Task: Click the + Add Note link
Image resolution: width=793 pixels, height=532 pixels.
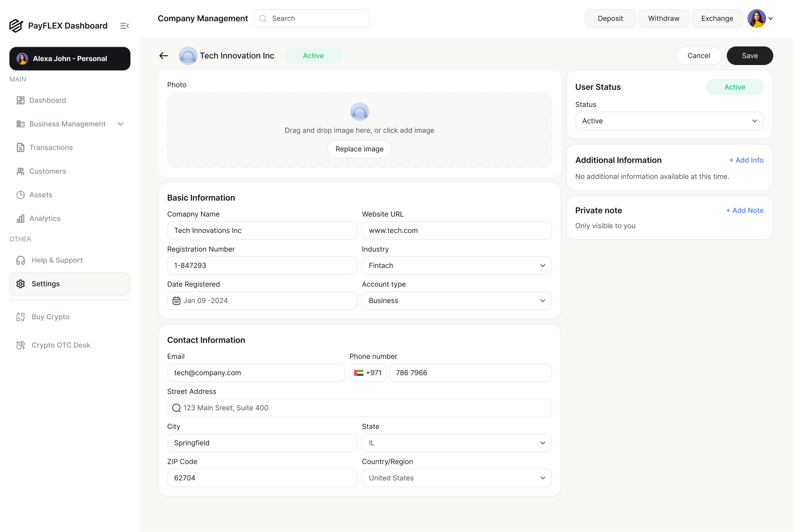Action: (745, 211)
